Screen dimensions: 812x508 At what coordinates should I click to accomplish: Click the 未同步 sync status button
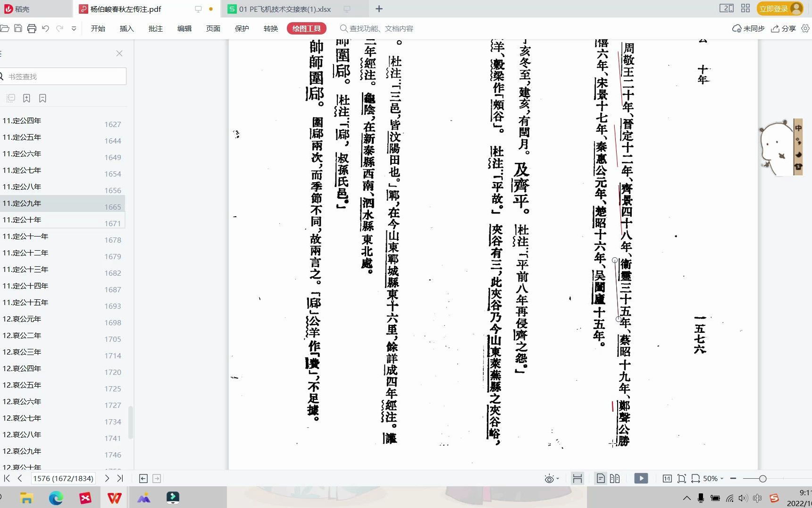pyautogui.click(x=748, y=28)
